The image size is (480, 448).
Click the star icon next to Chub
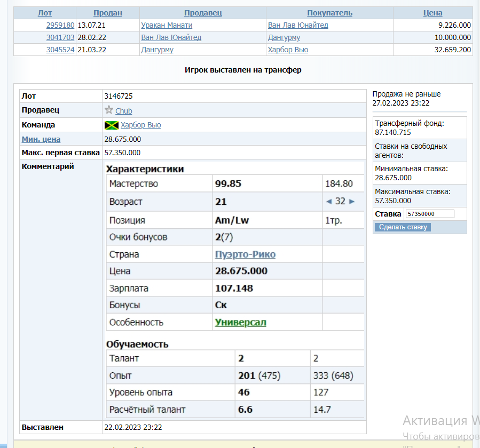109,110
